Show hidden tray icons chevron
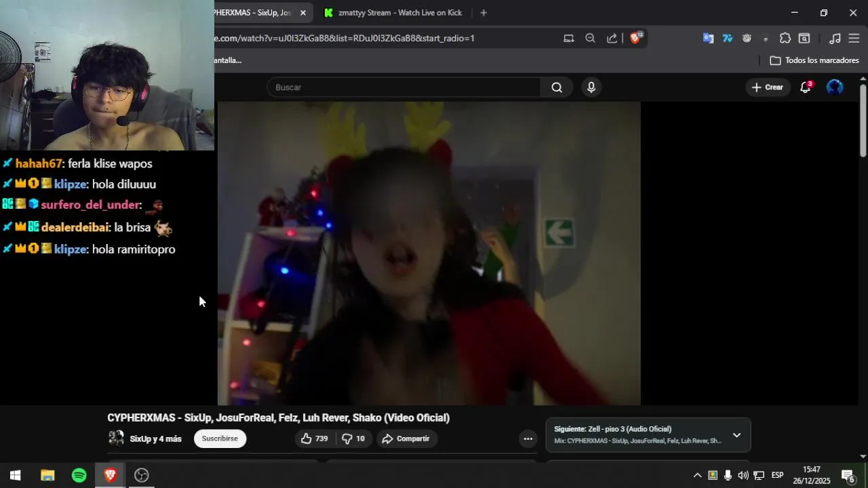Image resolution: width=868 pixels, height=488 pixels. coord(697,475)
